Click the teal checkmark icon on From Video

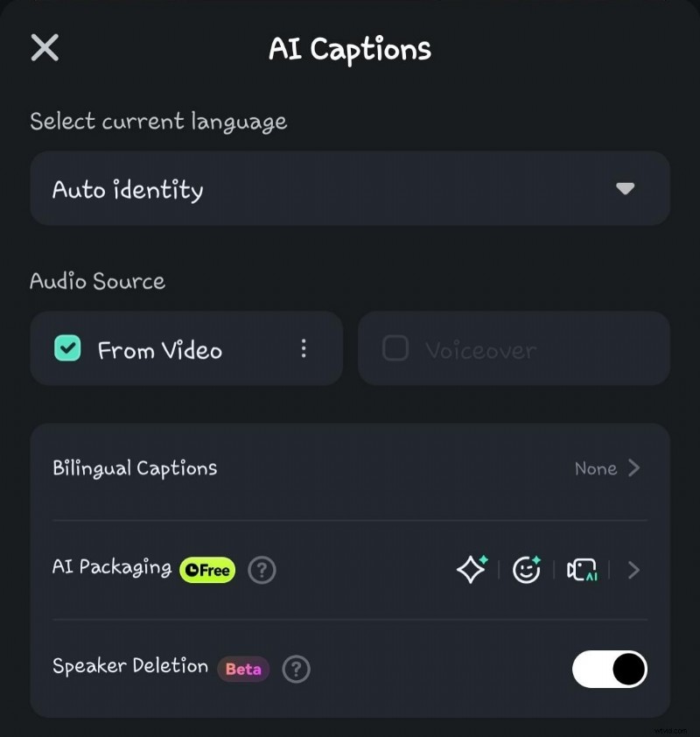(66, 348)
